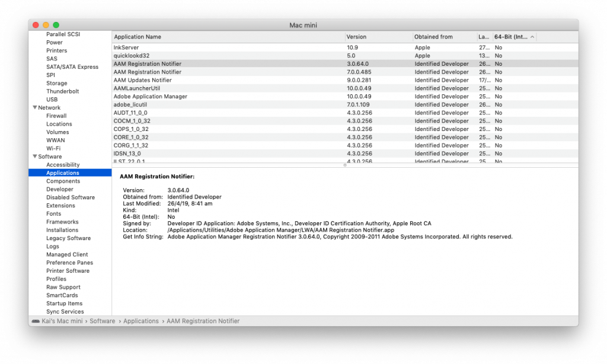Open Legacy Software in sidebar
The image size is (607, 364).
[x=68, y=238]
